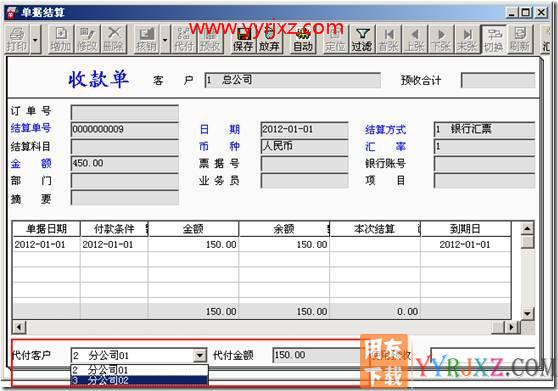Click the 汇率 field
The width and height of the screenshot is (558, 391).
tap(484, 146)
